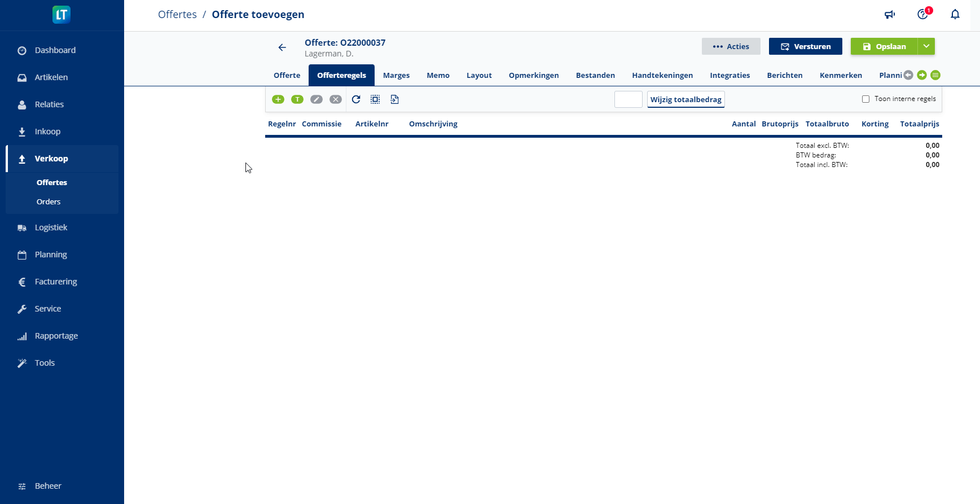Enable the Toon interne regels checkbox
Image resolution: width=980 pixels, height=504 pixels.
pyautogui.click(x=865, y=99)
